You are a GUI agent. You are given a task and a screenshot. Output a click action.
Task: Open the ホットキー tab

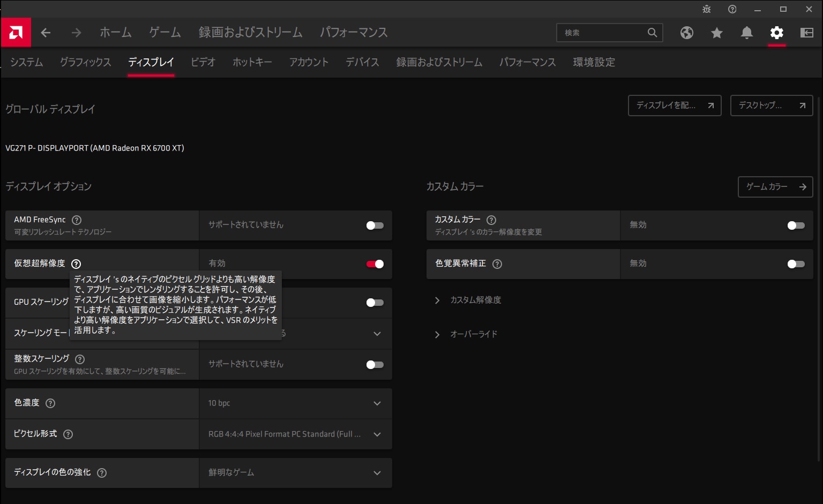252,62
